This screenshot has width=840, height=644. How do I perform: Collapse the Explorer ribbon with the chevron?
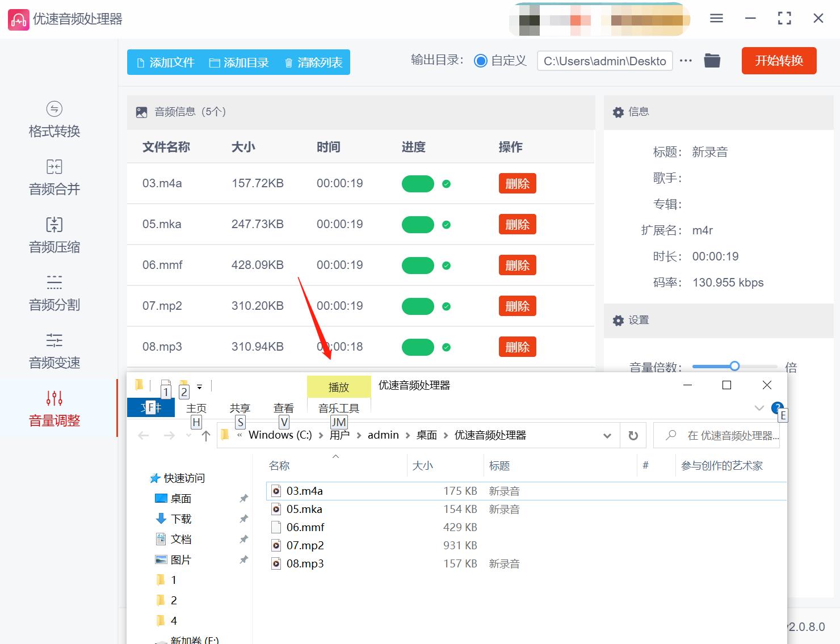[x=759, y=408]
